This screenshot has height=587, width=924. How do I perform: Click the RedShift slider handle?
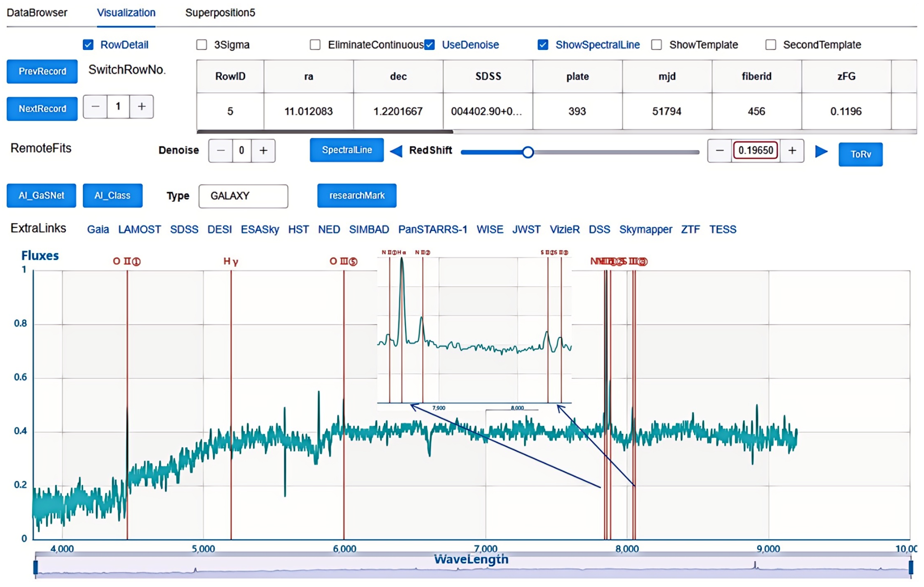(x=528, y=152)
